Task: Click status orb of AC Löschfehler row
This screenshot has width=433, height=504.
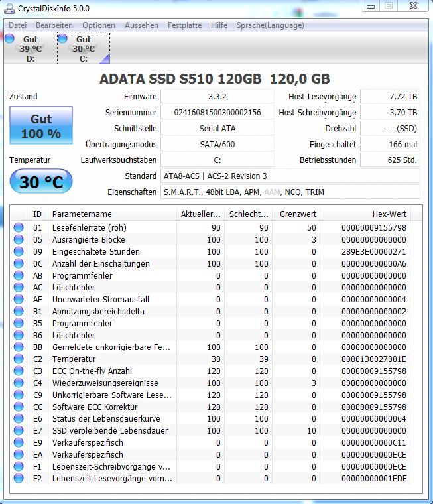Action: click(x=19, y=287)
